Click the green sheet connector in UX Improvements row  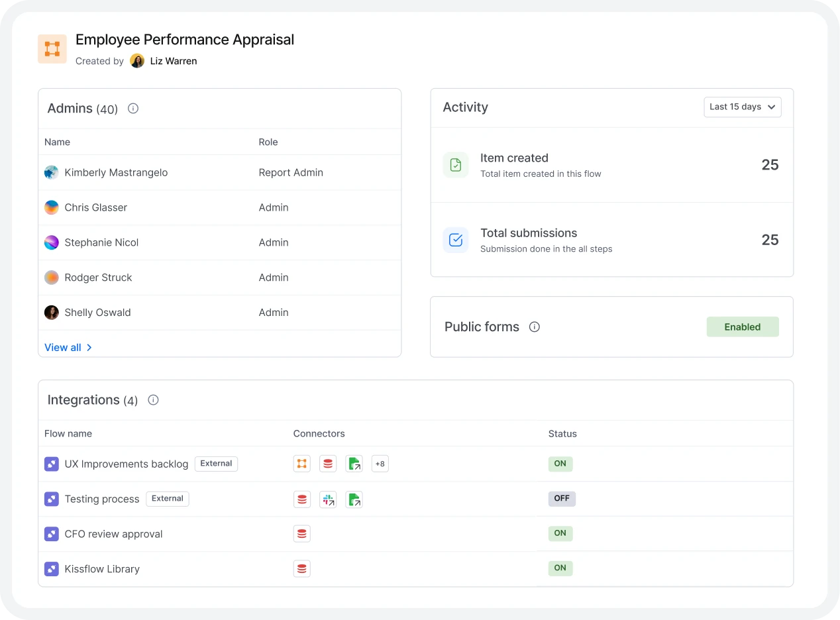click(354, 464)
